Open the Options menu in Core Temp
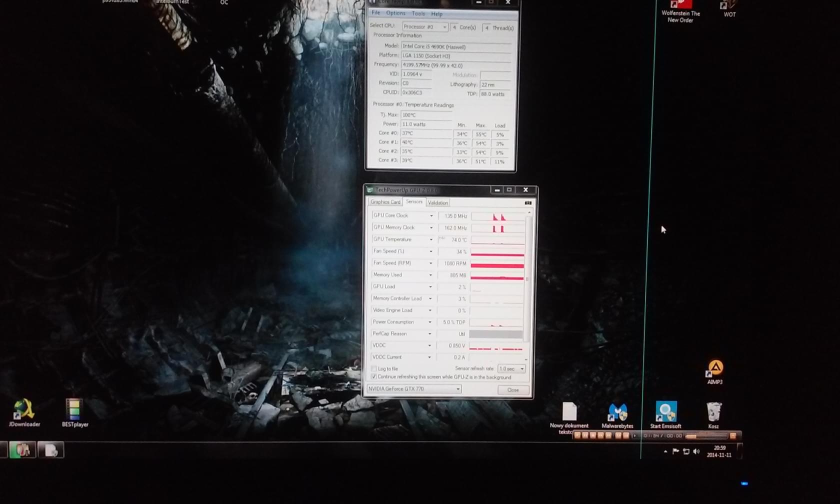Screen dimensions: 840x504 [x=395, y=13]
